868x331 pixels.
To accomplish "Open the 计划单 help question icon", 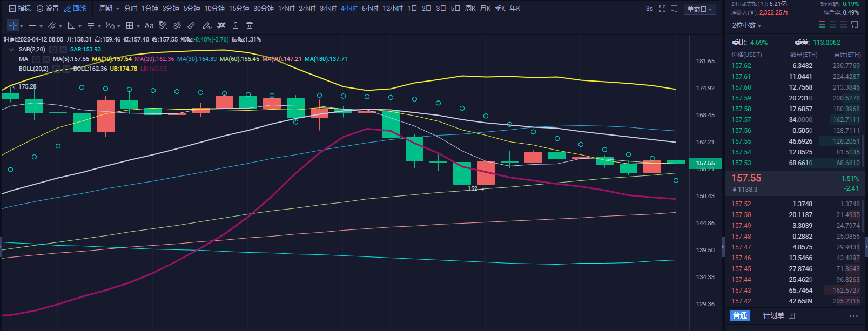I will [x=792, y=315].
